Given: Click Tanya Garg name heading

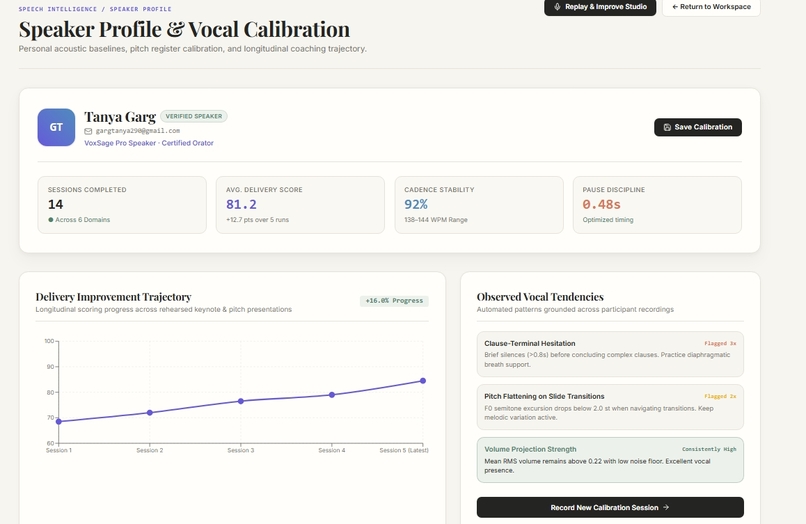Looking at the screenshot, I should tap(120, 117).
